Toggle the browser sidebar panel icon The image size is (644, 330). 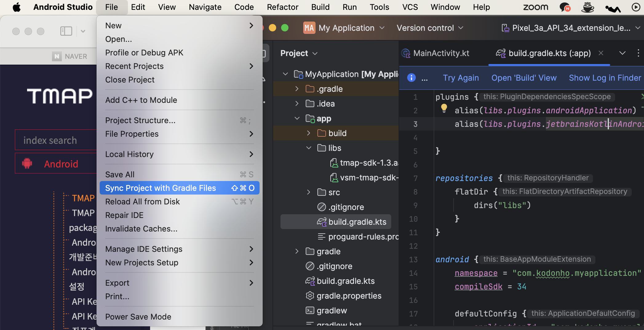pos(66,31)
